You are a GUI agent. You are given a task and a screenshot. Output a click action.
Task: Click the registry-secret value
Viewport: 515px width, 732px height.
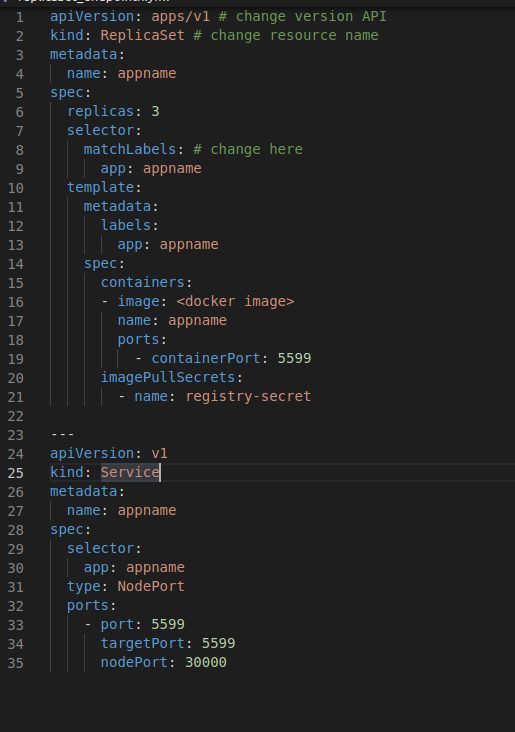(248, 396)
